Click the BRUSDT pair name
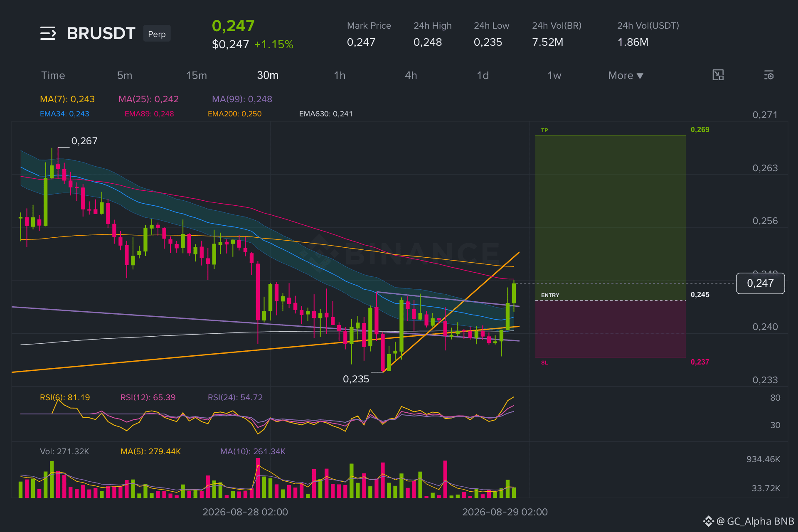Screen dimensions: 798x532 (101, 33)
